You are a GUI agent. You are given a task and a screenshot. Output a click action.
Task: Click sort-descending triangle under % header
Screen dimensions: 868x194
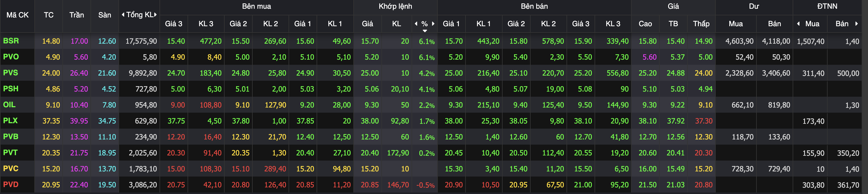(425, 31)
